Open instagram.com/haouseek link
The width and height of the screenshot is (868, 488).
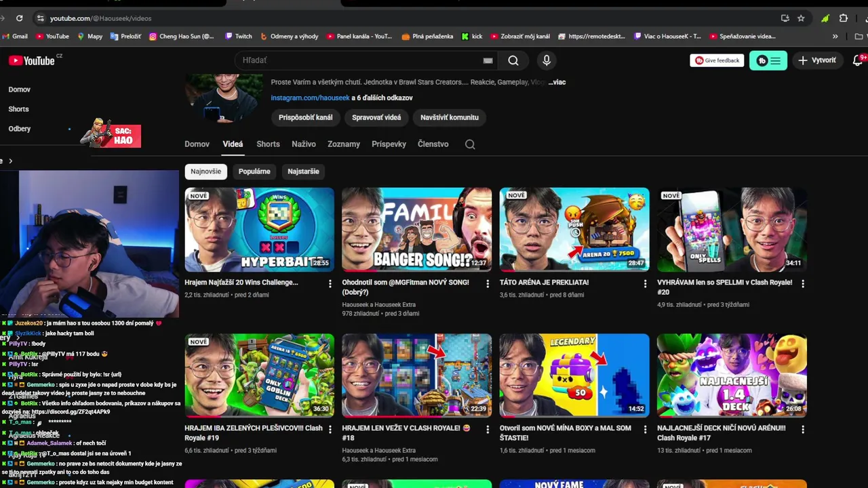(310, 98)
